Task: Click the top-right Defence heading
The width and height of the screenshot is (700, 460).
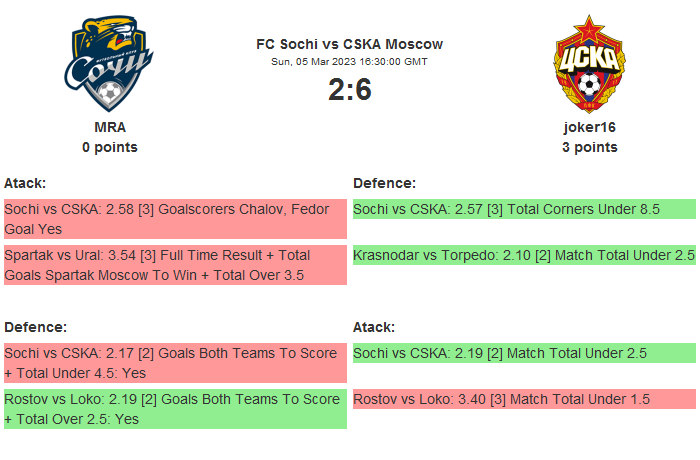Action: pos(384,183)
